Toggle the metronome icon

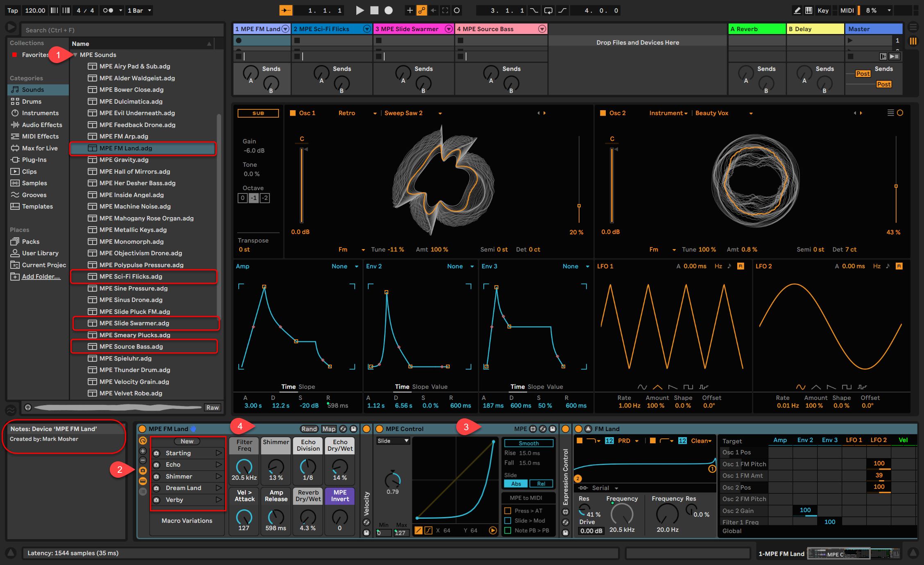(108, 10)
